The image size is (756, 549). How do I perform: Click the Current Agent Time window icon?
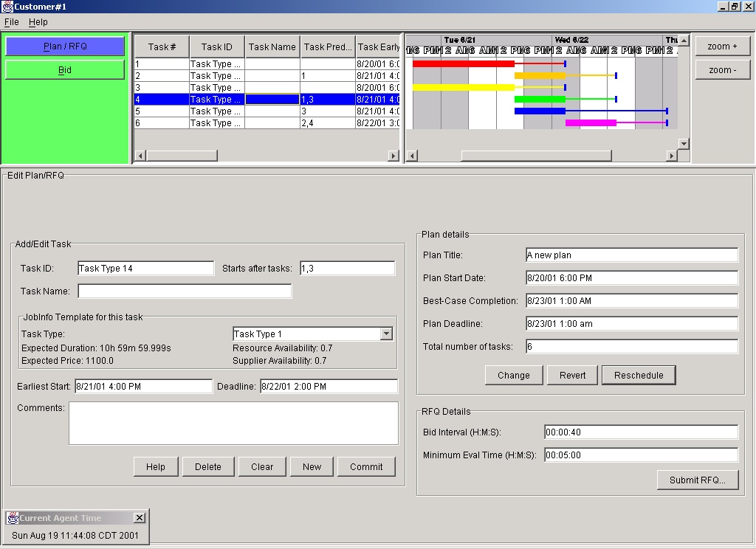[x=13, y=518]
